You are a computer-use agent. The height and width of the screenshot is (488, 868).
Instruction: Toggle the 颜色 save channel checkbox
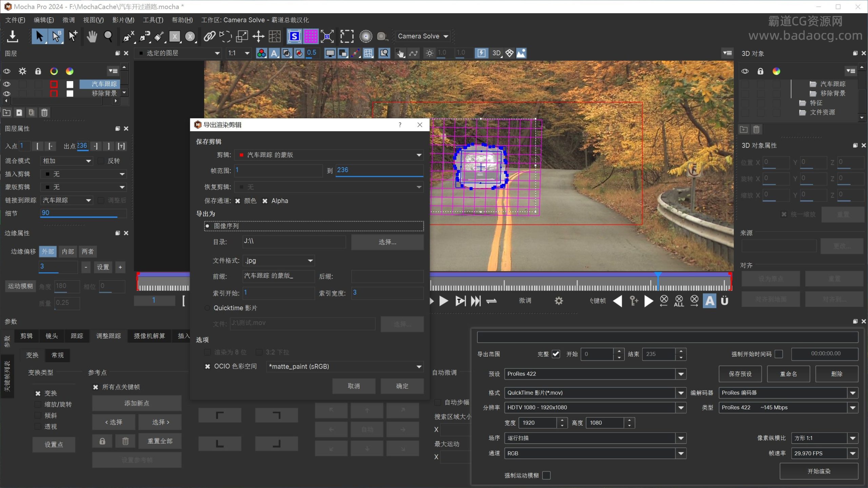coord(238,201)
